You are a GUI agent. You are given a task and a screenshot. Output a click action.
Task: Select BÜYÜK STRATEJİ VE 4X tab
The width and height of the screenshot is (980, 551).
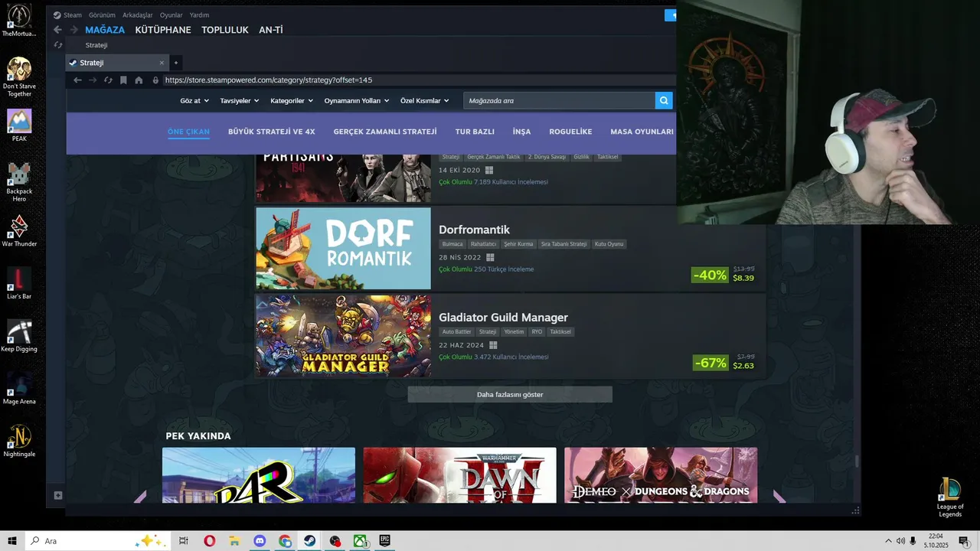(272, 132)
